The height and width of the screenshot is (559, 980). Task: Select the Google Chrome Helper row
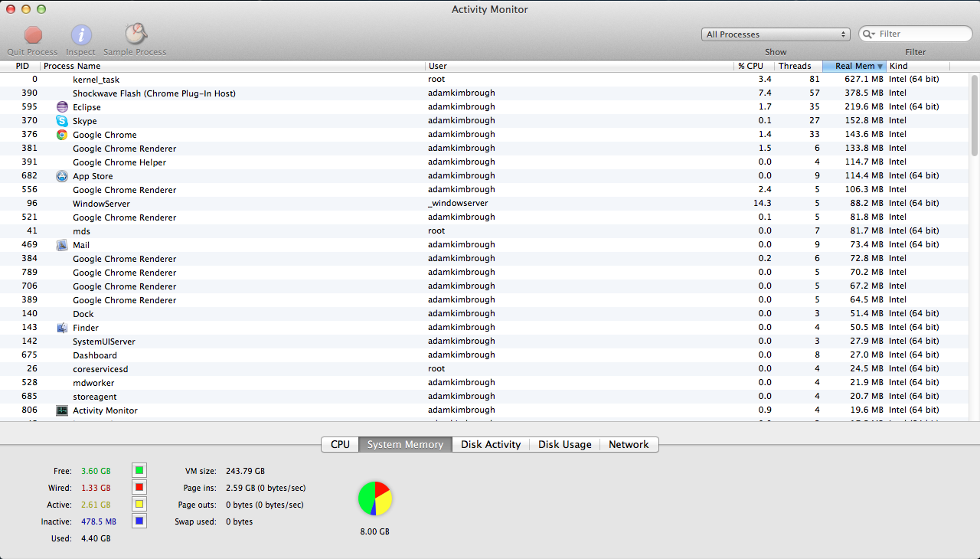tap(490, 162)
